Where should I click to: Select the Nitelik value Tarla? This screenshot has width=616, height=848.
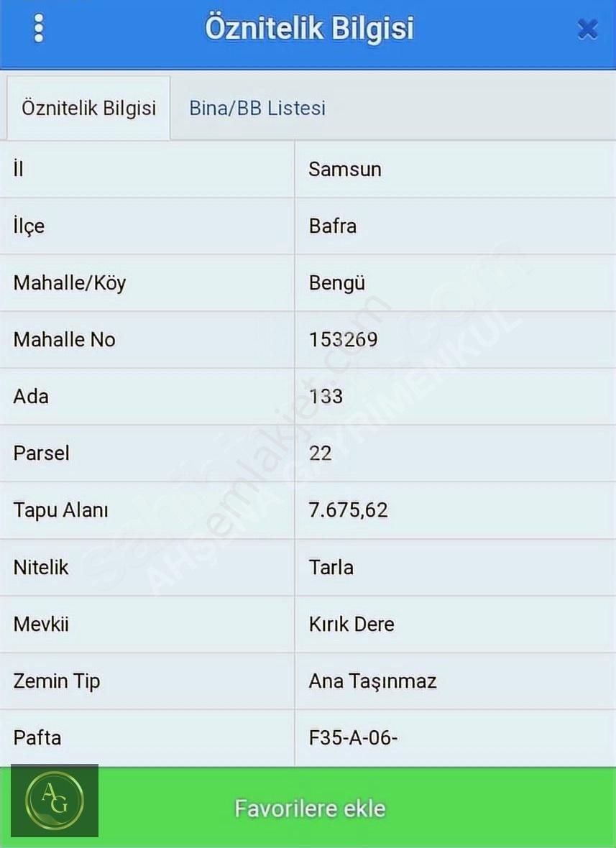[x=331, y=567]
